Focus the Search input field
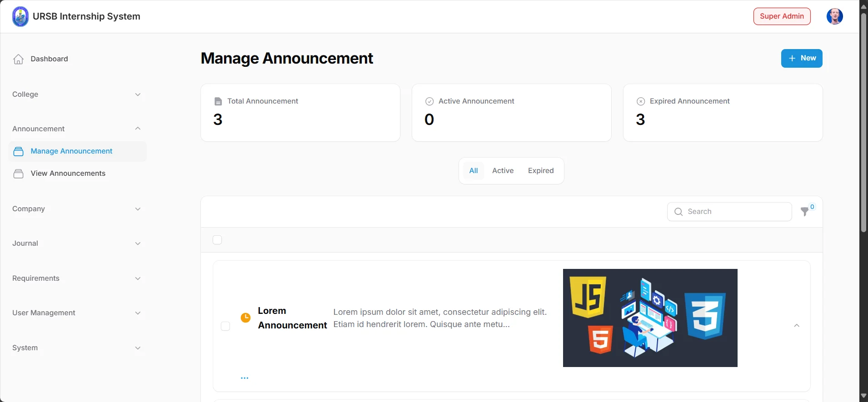Image resolution: width=868 pixels, height=402 pixels. tap(729, 212)
